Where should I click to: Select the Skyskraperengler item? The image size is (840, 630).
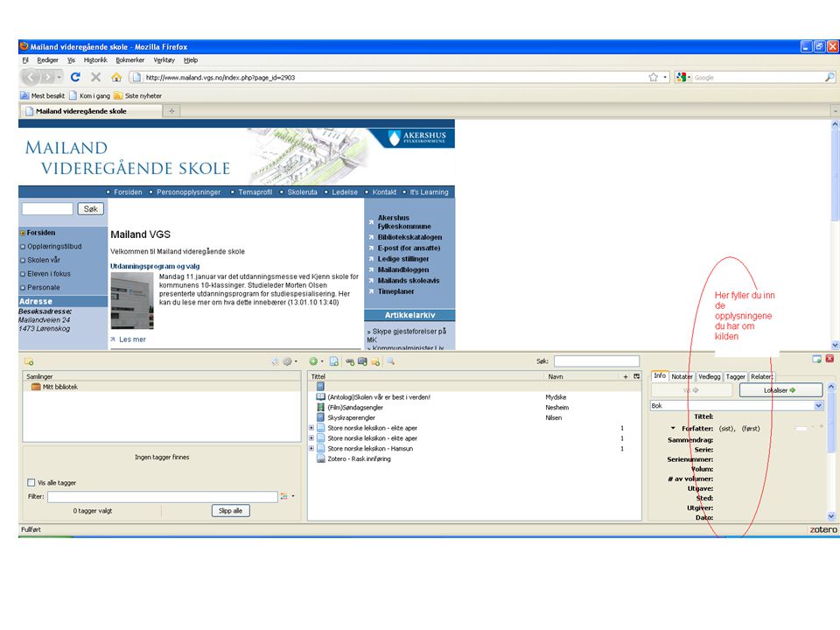[x=352, y=417]
